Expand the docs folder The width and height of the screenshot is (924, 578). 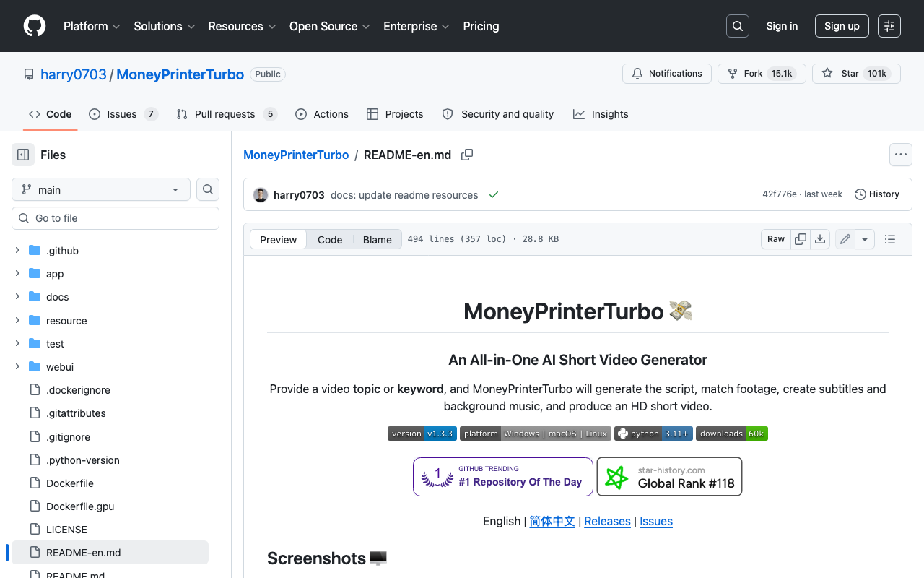pos(17,297)
